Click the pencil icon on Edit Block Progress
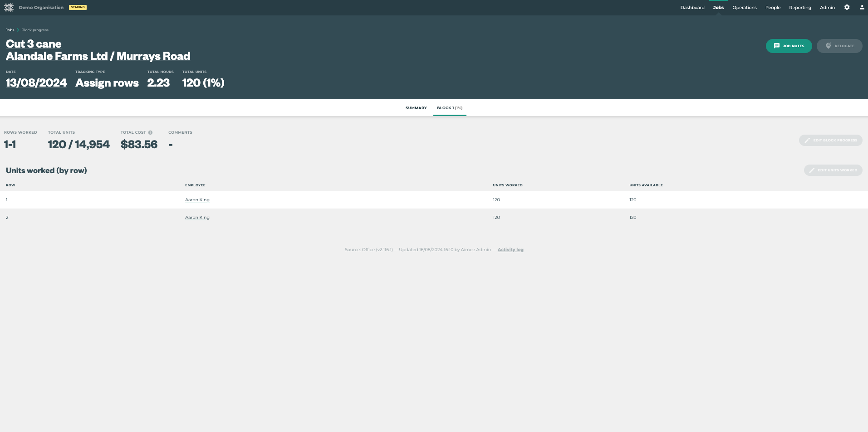This screenshot has width=868, height=432. [808, 140]
